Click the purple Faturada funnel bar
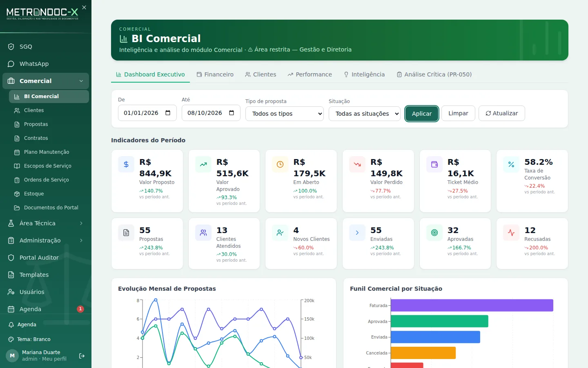The height and width of the screenshot is (368, 588). pos(472,305)
